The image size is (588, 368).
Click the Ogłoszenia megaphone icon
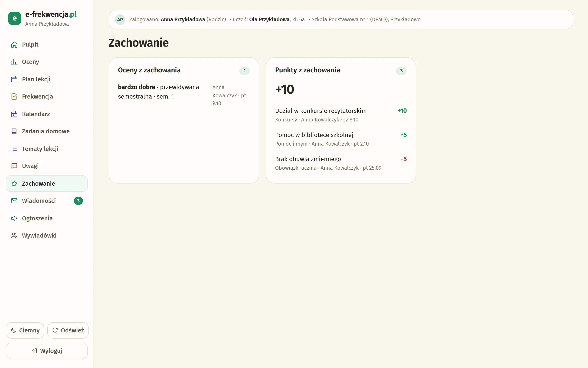14,218
